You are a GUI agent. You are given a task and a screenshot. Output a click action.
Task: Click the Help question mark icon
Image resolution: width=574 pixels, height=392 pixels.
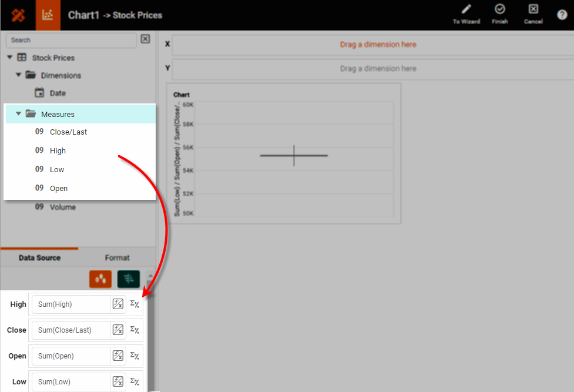[562, 15]
